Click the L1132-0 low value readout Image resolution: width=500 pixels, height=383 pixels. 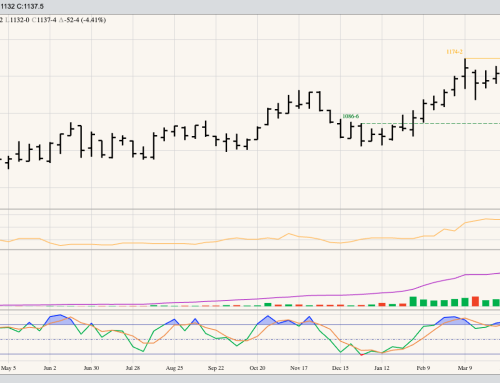pyautogui.click(x=18, y=20)
